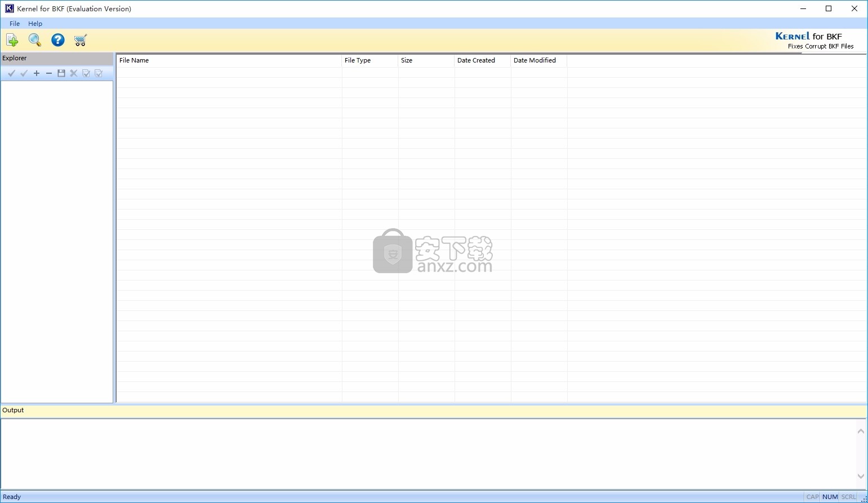Click the gray X icon in Explorer toolbar

pos(74,73)
